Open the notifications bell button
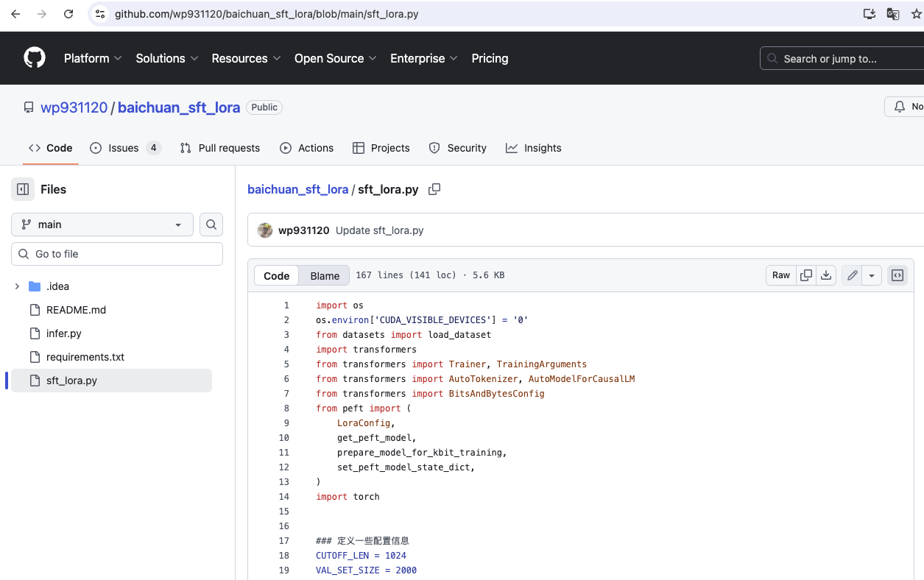 pos(904,107)
